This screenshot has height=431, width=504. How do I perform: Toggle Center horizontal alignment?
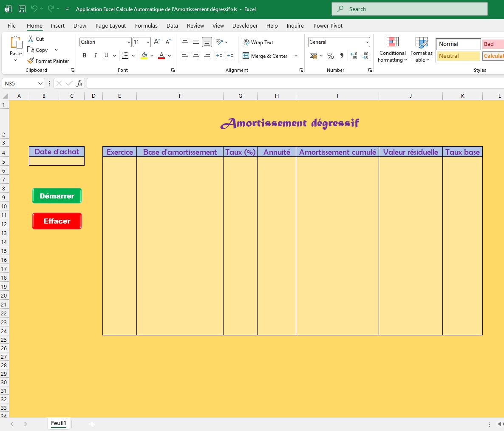(x=196, y=56)
